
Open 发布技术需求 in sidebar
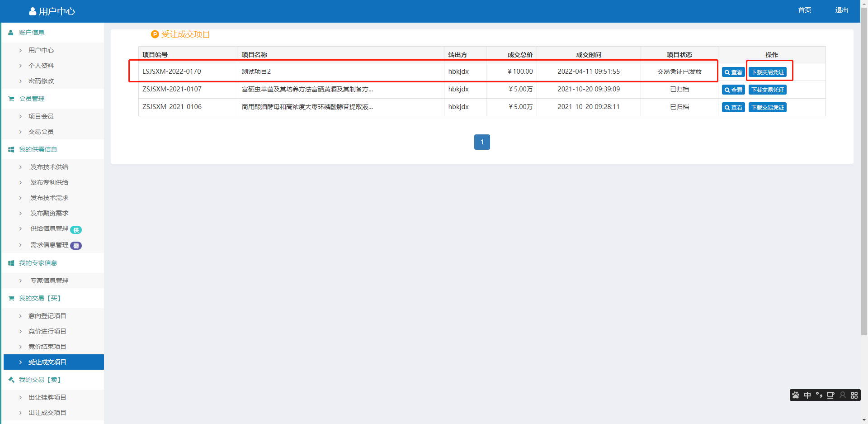pyautogui.click(x=49, y=198)
